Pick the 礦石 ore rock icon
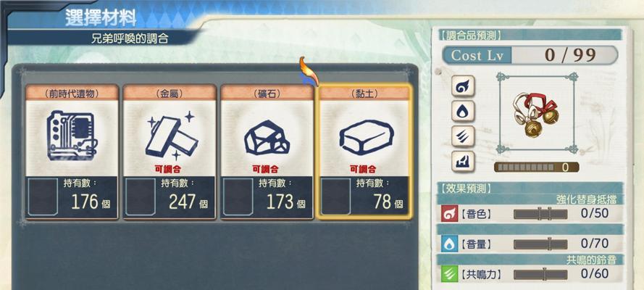Viewport: 644px width, 290px height. click(x=267, y=138)
